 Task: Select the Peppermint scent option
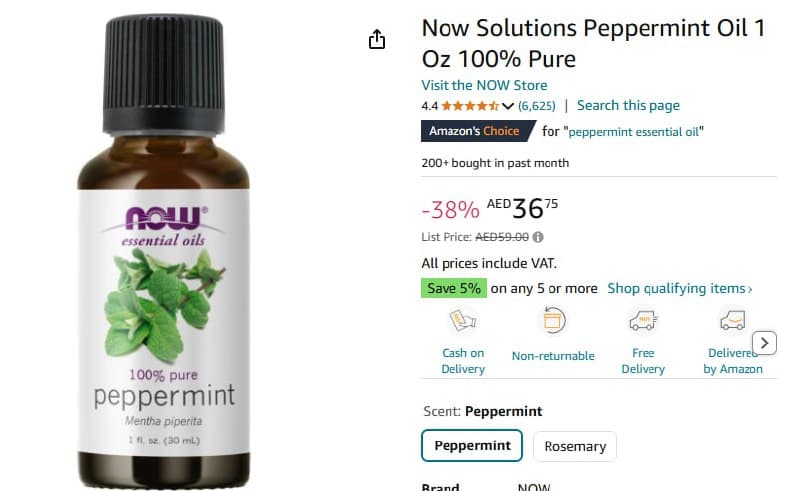tap(472, 446)
